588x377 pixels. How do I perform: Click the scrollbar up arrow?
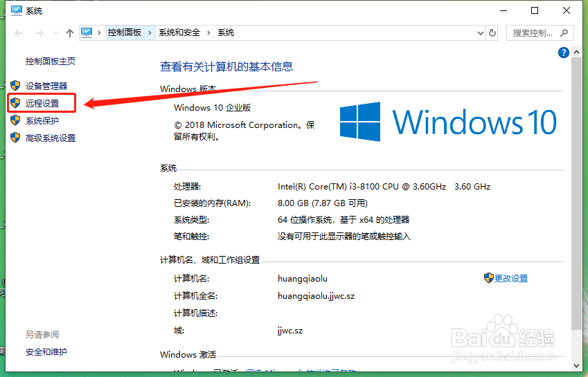click(577, 53)
